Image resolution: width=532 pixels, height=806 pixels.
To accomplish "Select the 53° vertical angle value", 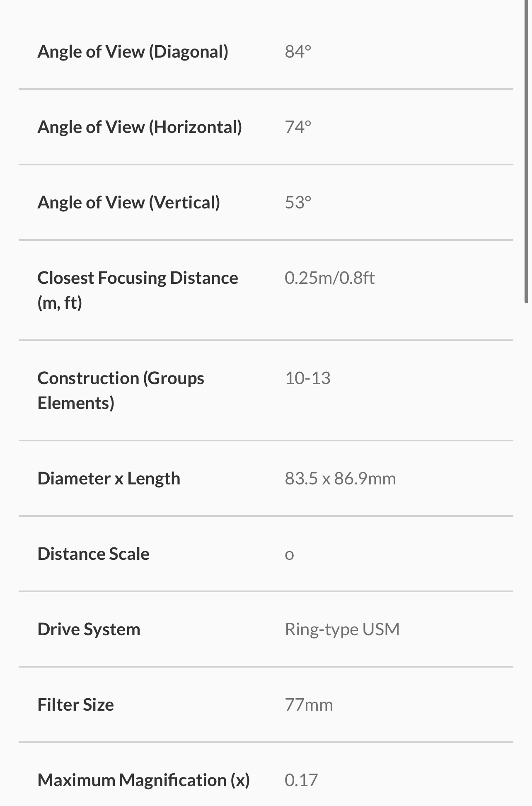I will point(298,203).
